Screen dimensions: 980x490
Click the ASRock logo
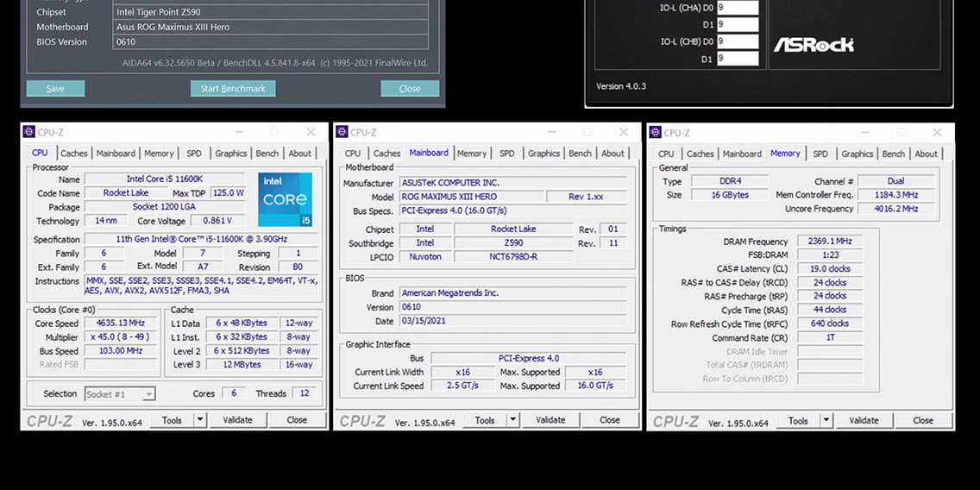point(814,45)
